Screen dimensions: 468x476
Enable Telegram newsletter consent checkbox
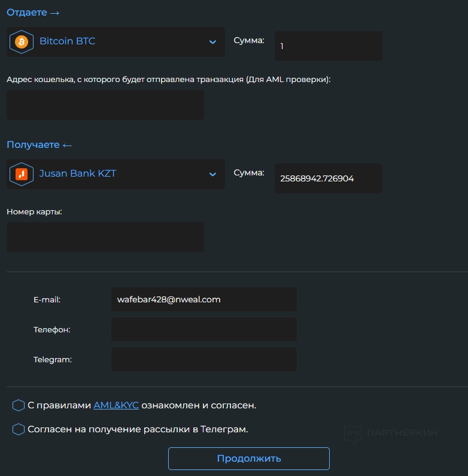(19, 429)
